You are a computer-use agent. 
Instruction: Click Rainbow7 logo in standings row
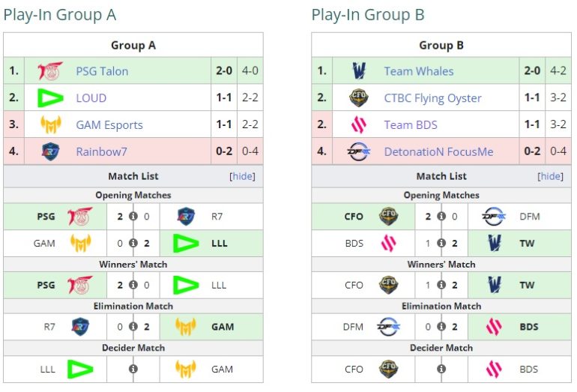tap(51, 151)
